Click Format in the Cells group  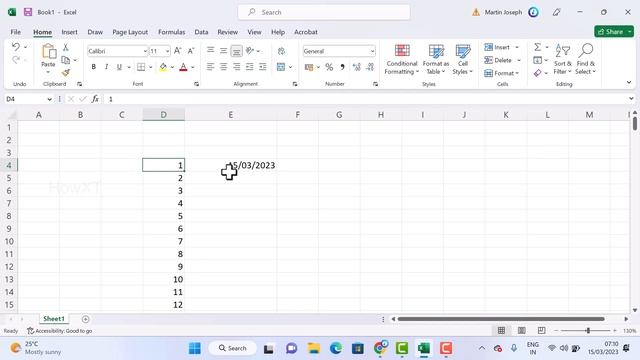[501, 73]
